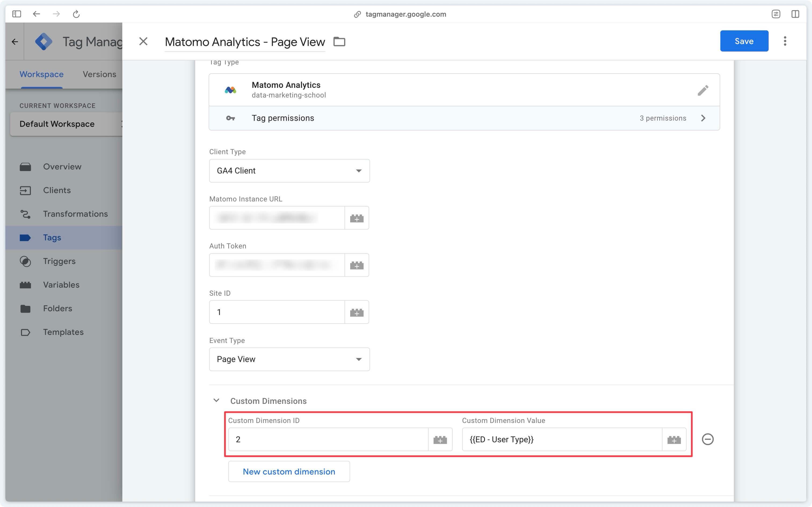Click the Site ID input field
The image size is (812, 507).
[x=277, y=312]
